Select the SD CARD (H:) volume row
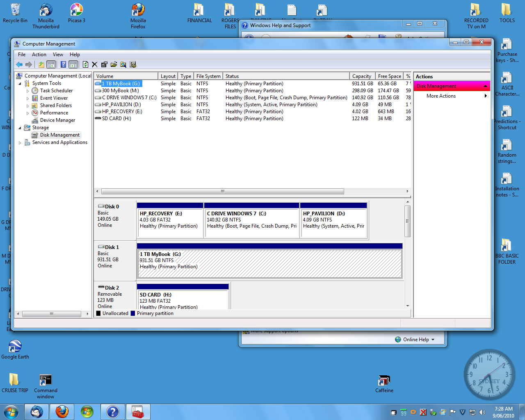 pos(252,119)
